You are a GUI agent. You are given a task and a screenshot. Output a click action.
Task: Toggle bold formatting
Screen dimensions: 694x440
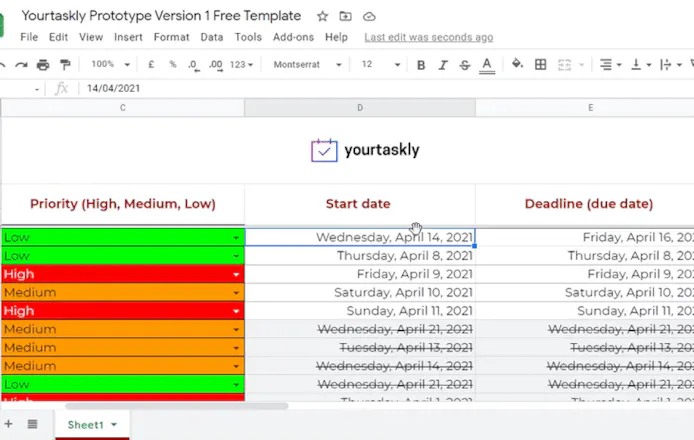coord(421,65)
